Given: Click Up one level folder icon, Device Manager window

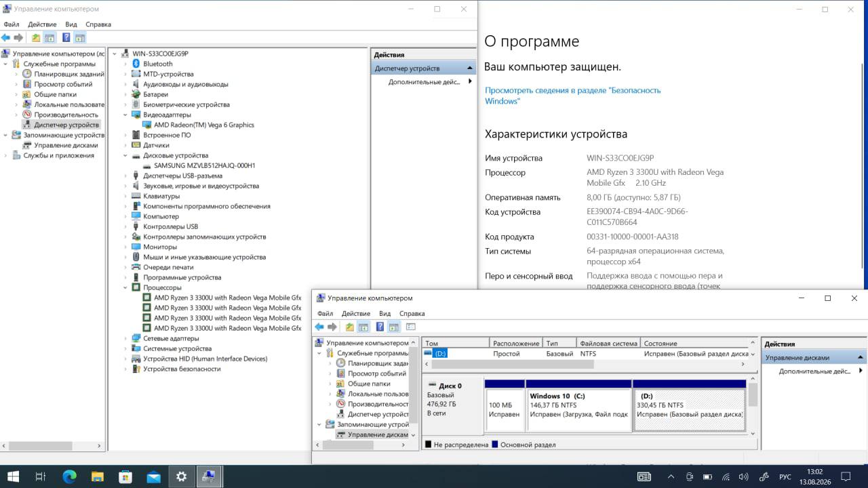Looking at the screenshot, I should (x=36, y=38).
